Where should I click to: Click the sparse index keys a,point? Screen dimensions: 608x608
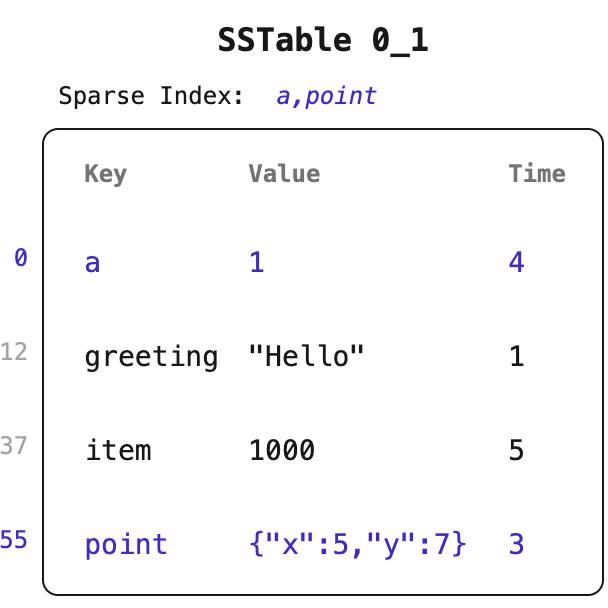coord(326,96)
